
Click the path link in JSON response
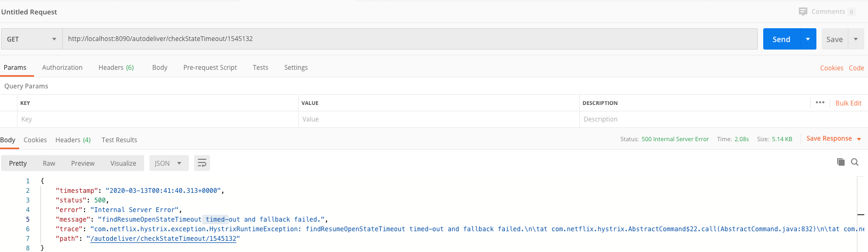[163, 239]
